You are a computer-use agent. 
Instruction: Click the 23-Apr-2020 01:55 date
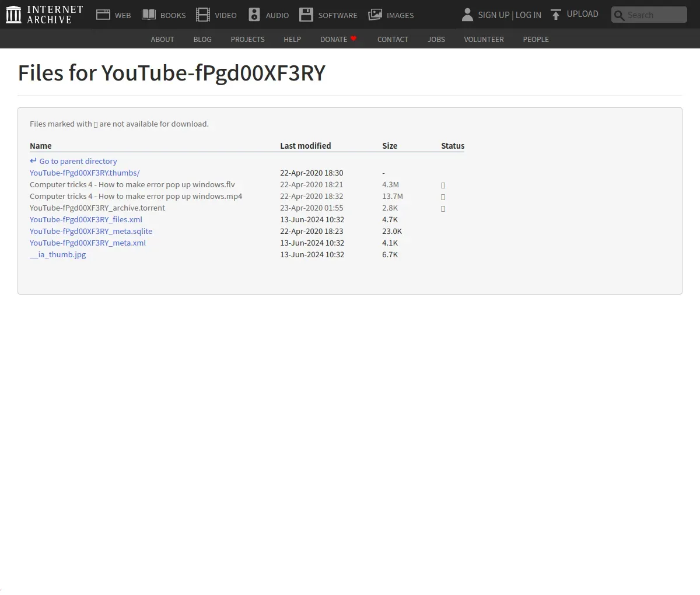click(311, 208)
